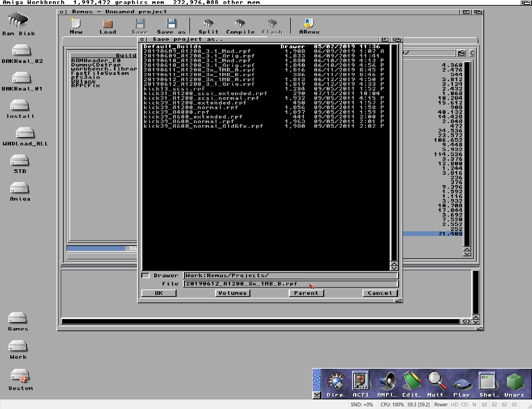Click the file list scroll down arrow
This screenshot has width=532, height=409.
(394, 269)
